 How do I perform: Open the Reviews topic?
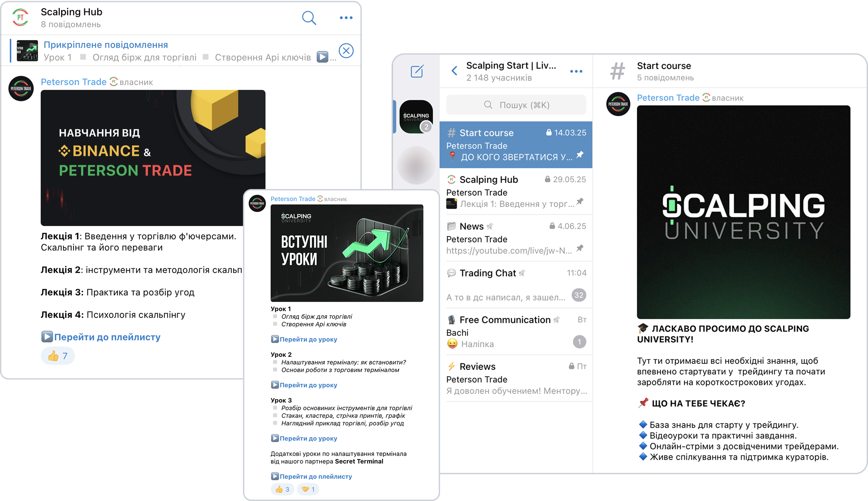[x=516, y=378]
